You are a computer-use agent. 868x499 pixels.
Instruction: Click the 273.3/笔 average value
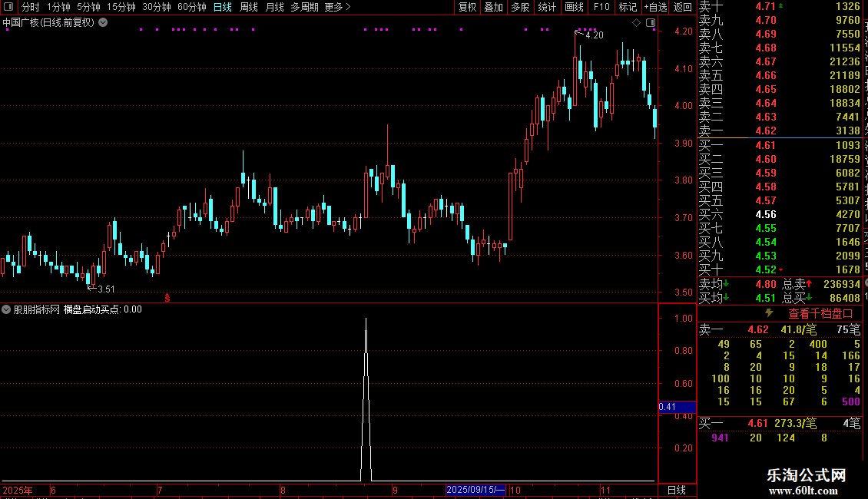coord(796,423)
